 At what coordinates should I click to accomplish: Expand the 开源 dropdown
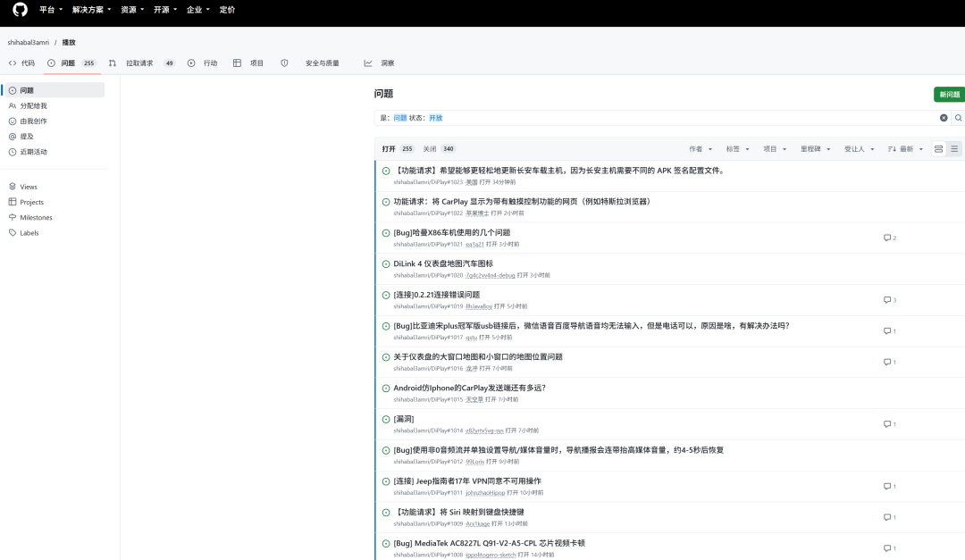pos(165,10)
